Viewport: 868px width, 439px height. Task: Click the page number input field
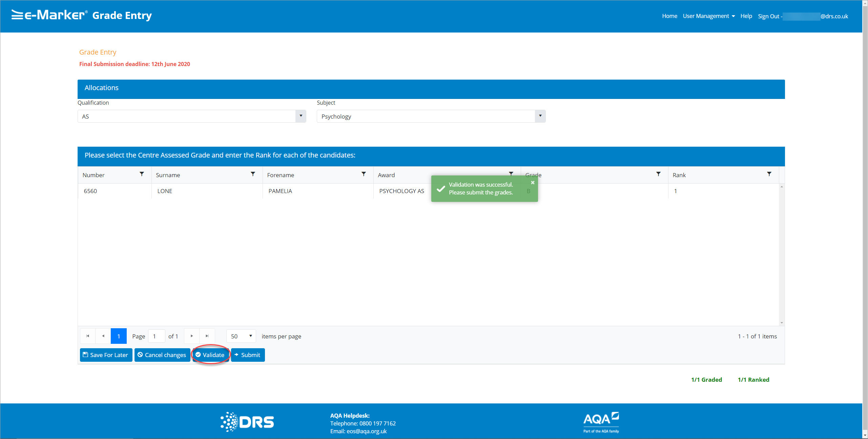coord(157,336)
